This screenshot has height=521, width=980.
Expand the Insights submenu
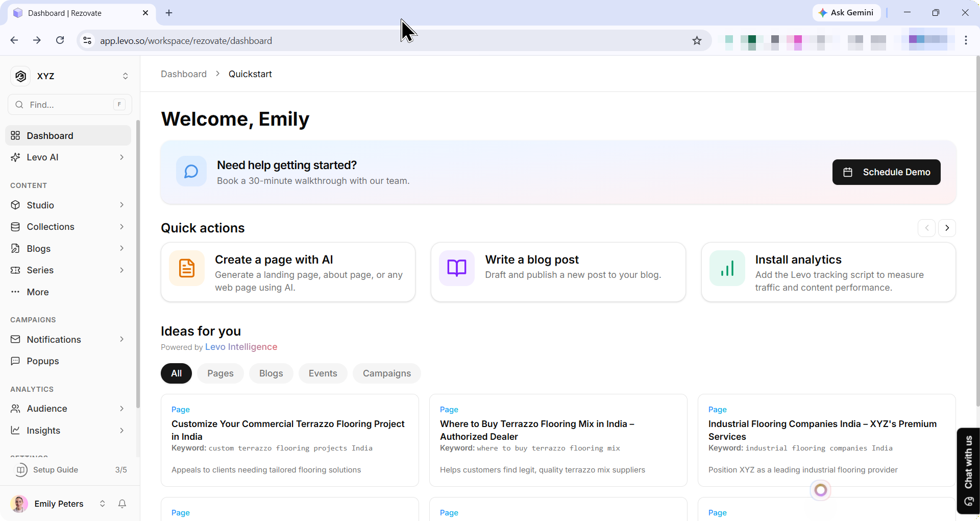[121, 431]
